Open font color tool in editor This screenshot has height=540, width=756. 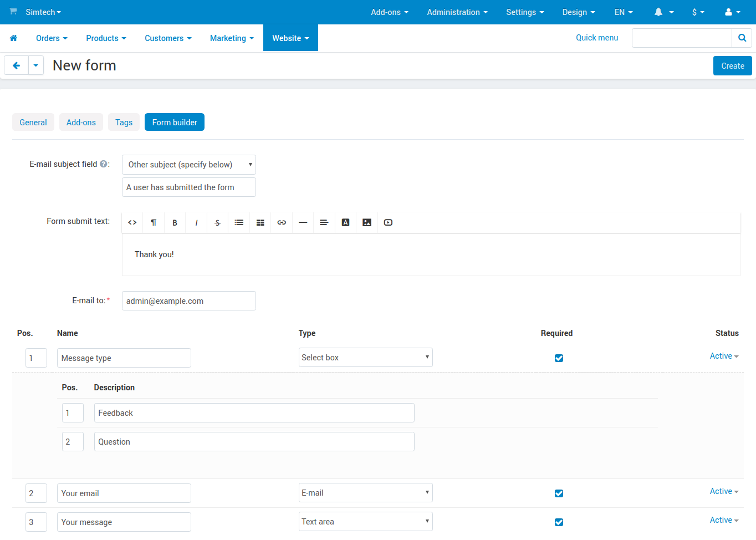(345, 222)
